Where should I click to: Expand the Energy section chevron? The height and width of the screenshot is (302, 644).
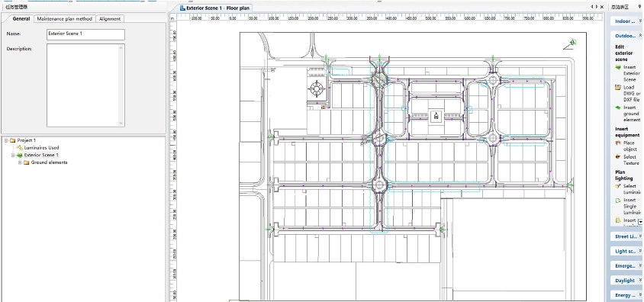640,295
